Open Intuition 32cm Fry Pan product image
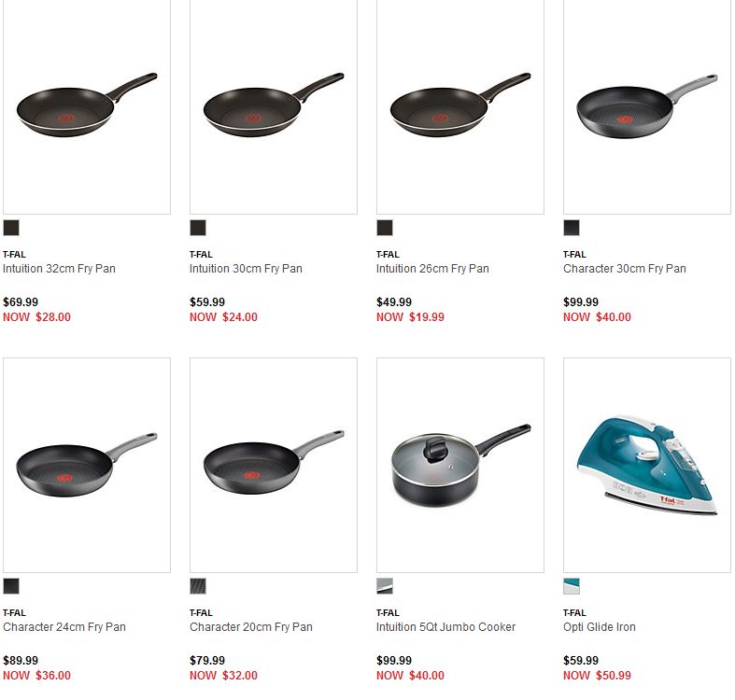The width and height of the screenshot is (735, 700). click(x=87, y=105)
